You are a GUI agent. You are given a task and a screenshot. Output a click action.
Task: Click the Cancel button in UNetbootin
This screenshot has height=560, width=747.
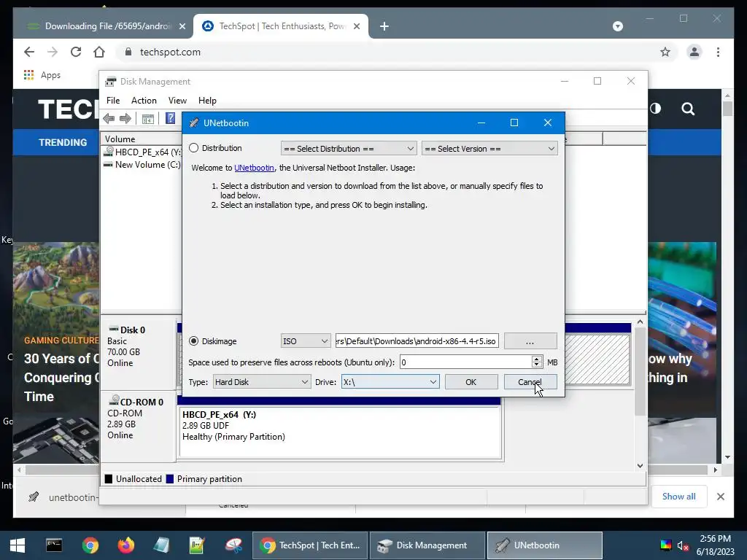(530, 382)
